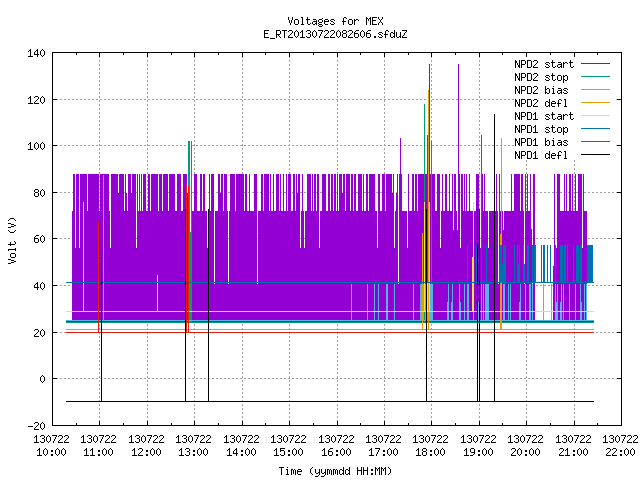This screenshot has width=640, height=480.
Task: Click the 130722 16:00 time tick label
Action: (x=336, y=446)
